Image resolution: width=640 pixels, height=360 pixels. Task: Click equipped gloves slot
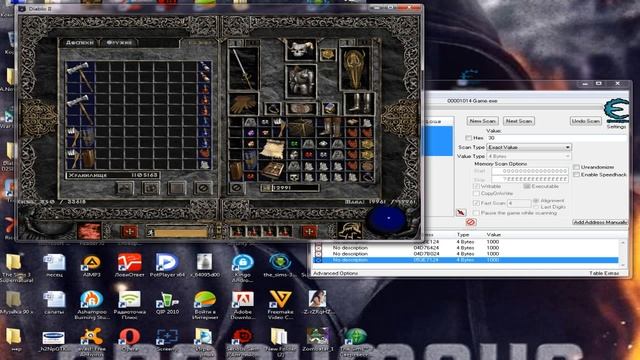(x=243, y=104)
